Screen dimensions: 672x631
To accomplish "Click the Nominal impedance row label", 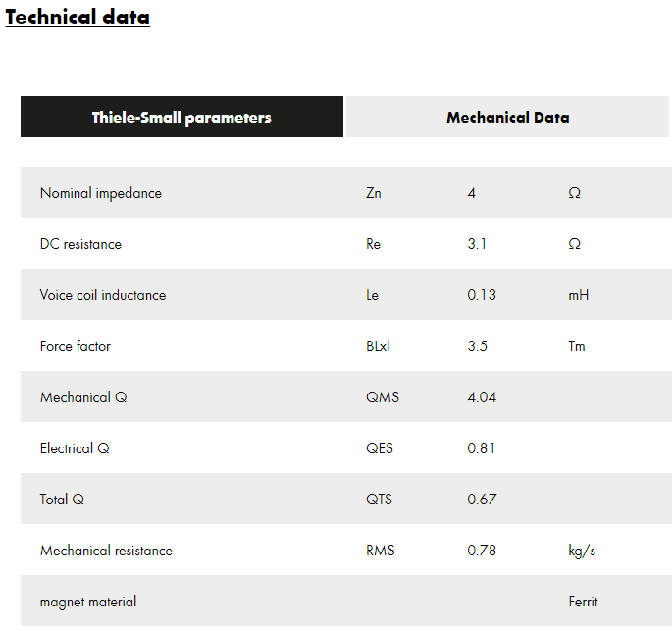I will 101,193.
